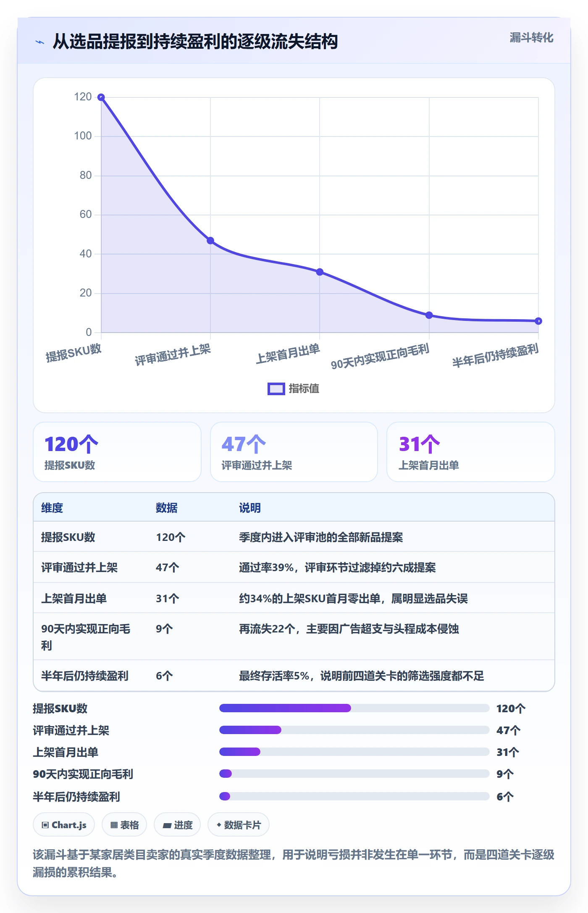Click the 90天内实现正向毛利 dimension cell in the table
588x913 pixels.
86,637
